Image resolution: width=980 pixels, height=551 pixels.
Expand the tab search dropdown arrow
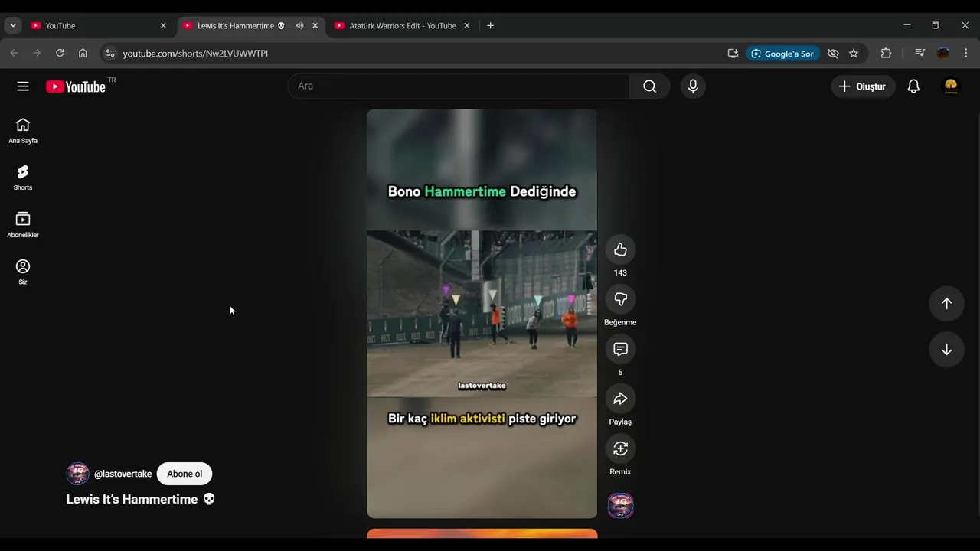coord(13,25)
